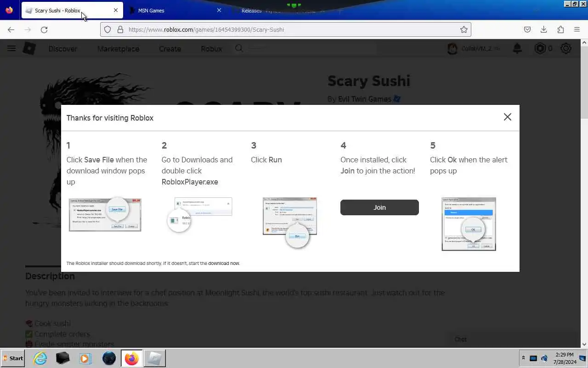Open the Roblox settings gear

click(x=566, y=48)
